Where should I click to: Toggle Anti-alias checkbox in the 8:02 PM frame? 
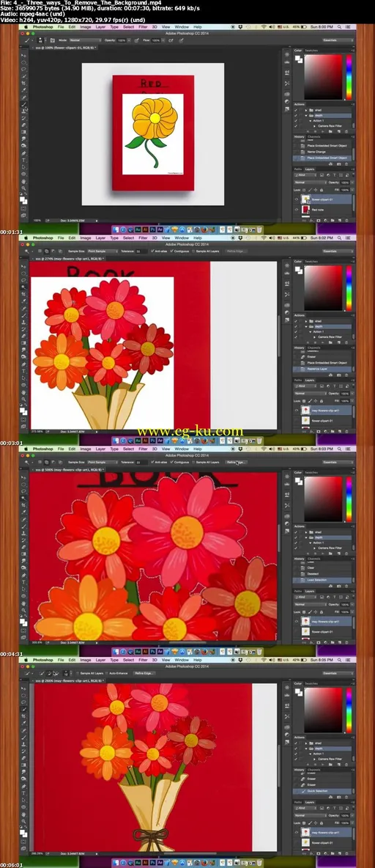[x=152, y=251]
